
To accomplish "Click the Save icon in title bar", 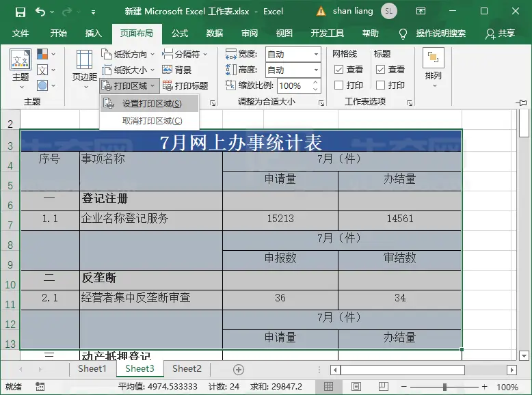I will coord(21,12).
